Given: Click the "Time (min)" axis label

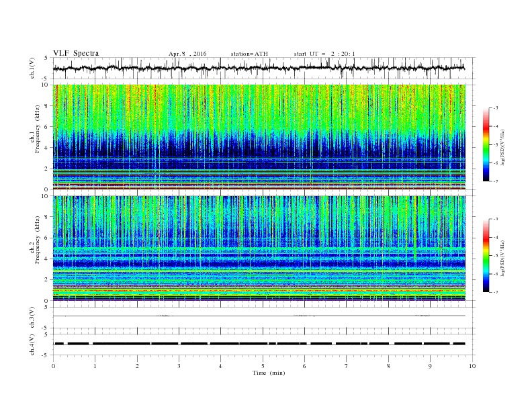Looking at the screenshot, I should 269,373.
